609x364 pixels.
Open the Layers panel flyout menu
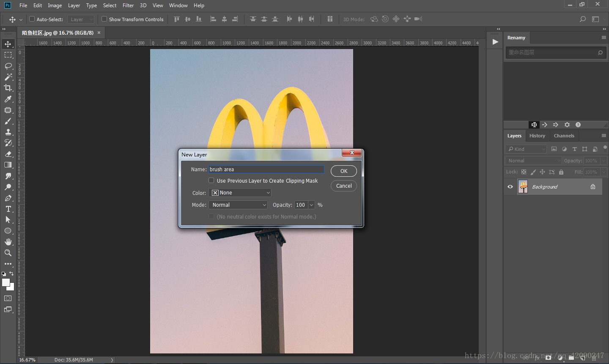pos(604,136)
